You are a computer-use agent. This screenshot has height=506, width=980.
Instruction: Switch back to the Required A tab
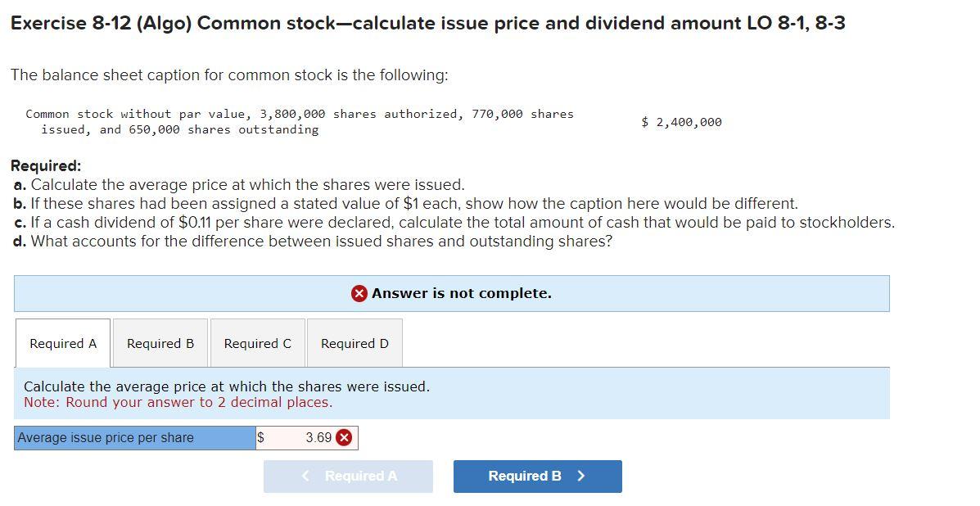click(x=62, y=342)
